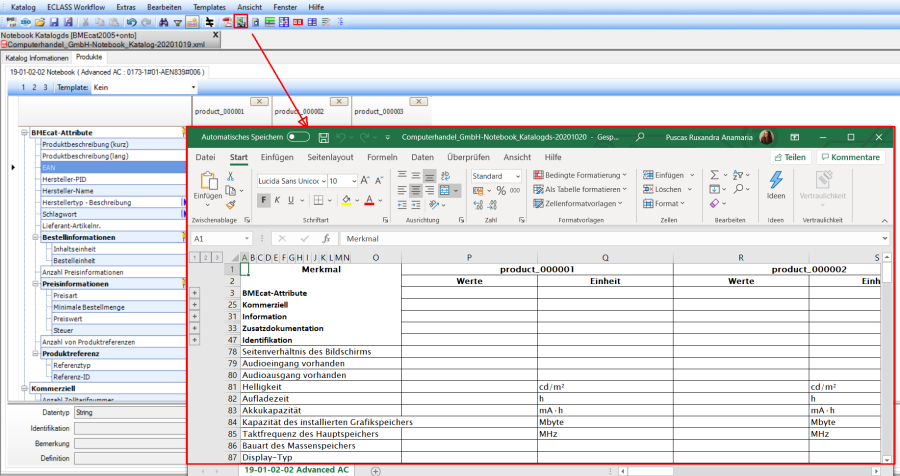Image resolution: width=900 pixels, height=476 pixels.
Task: Click the Teilen share button
Action: pyautogui.click(x=789, y=157)
